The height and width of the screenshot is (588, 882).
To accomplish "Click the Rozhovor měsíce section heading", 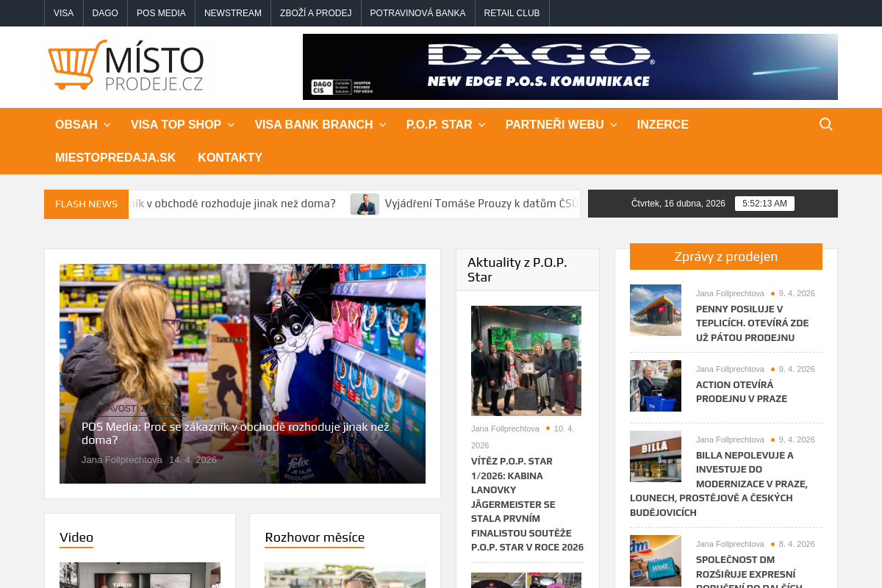I will [x=315, y=537].
